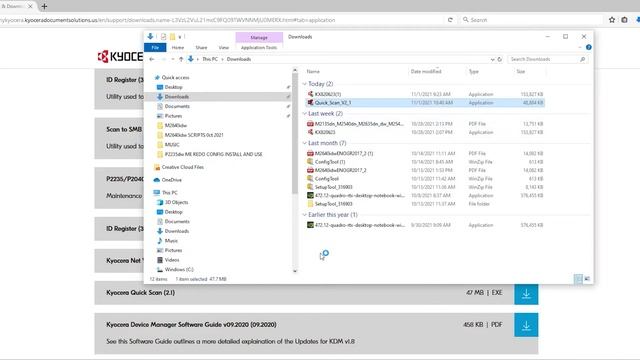Open the Application Tools tab
This screenshot has width=640, height=360.
pyautogui.click(x=259, y=47)
